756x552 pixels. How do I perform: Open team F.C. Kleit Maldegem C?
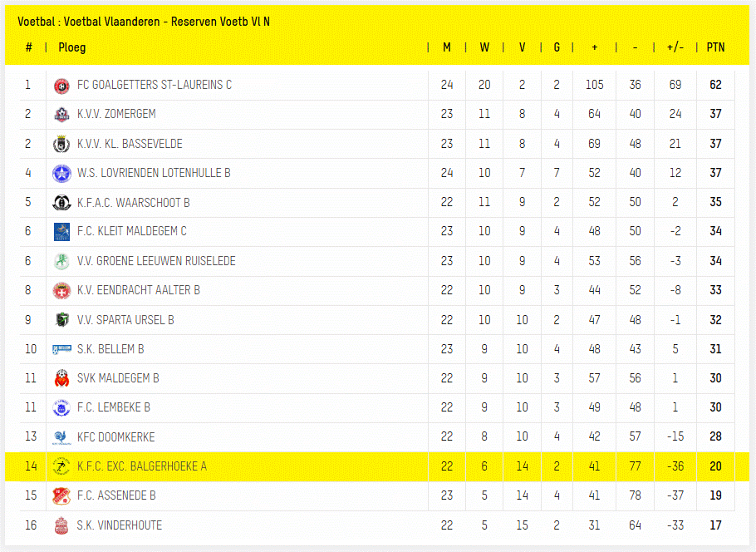131,231
